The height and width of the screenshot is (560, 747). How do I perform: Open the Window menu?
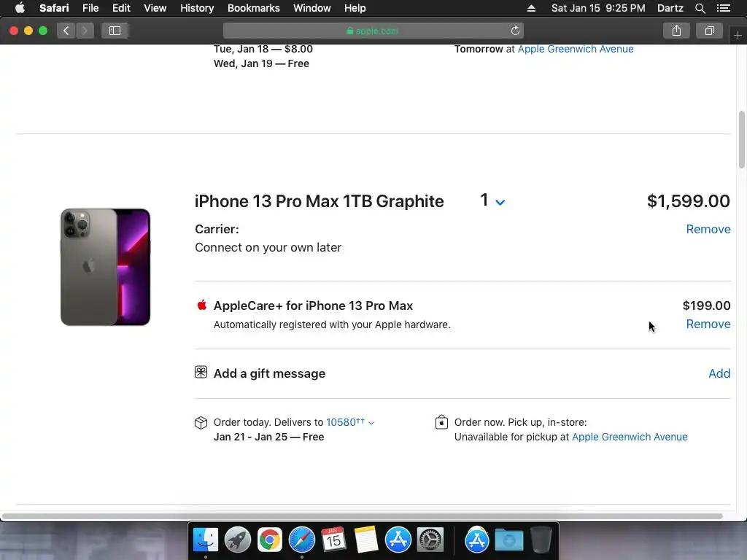pyautogui.click(x=311, y=8)
